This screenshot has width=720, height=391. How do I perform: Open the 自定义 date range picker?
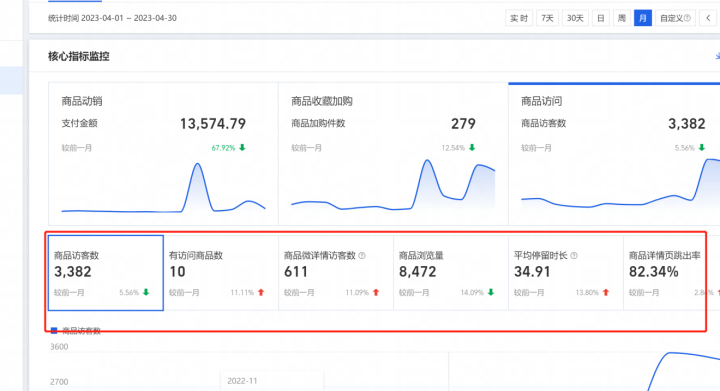[x=675, y=18]
